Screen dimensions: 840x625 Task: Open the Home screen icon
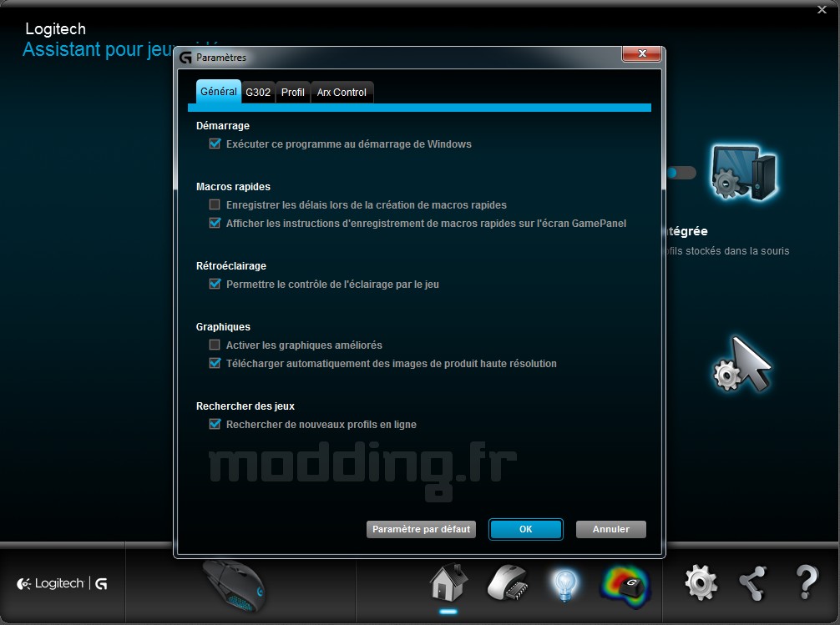click(449, 582)
